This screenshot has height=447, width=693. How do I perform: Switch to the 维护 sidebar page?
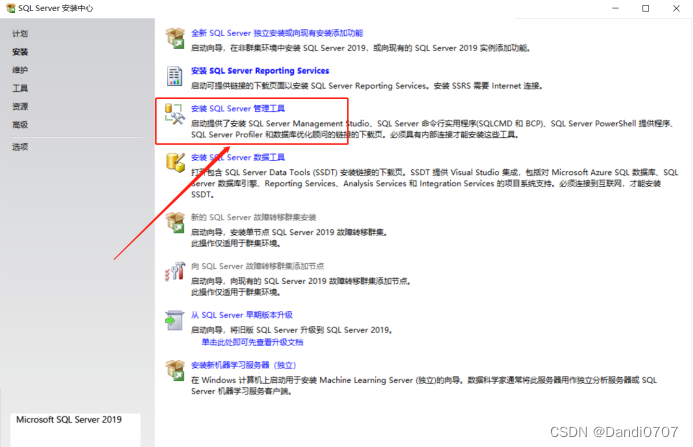click(20, 70)
